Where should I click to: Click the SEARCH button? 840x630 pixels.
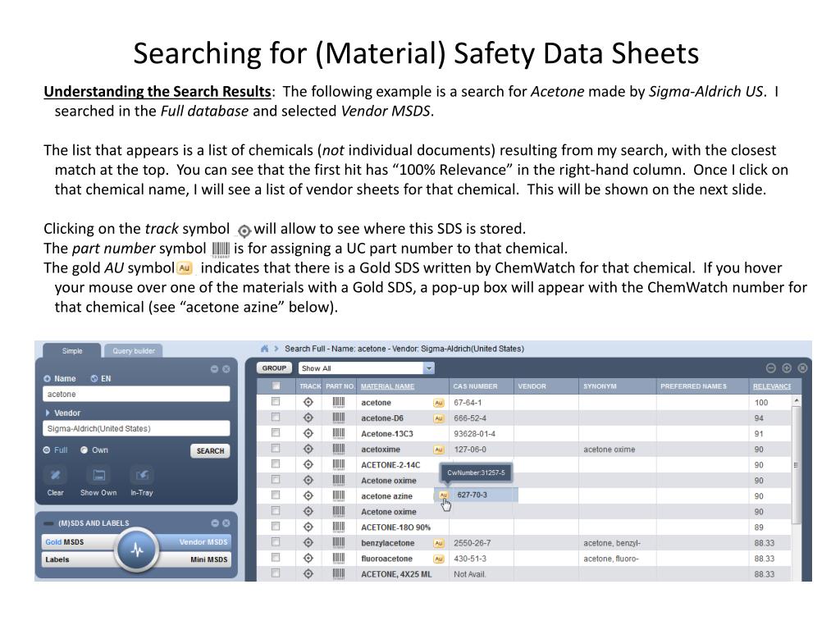point(210,451)
